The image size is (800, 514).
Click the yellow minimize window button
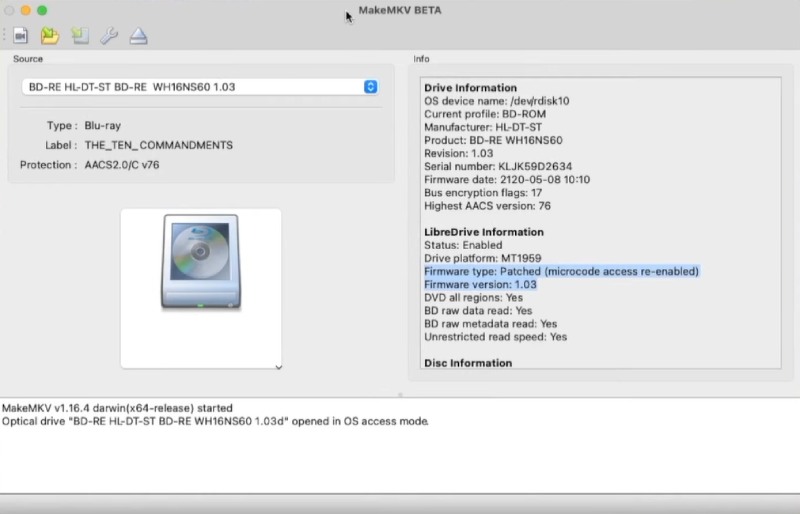pos(26,10)
